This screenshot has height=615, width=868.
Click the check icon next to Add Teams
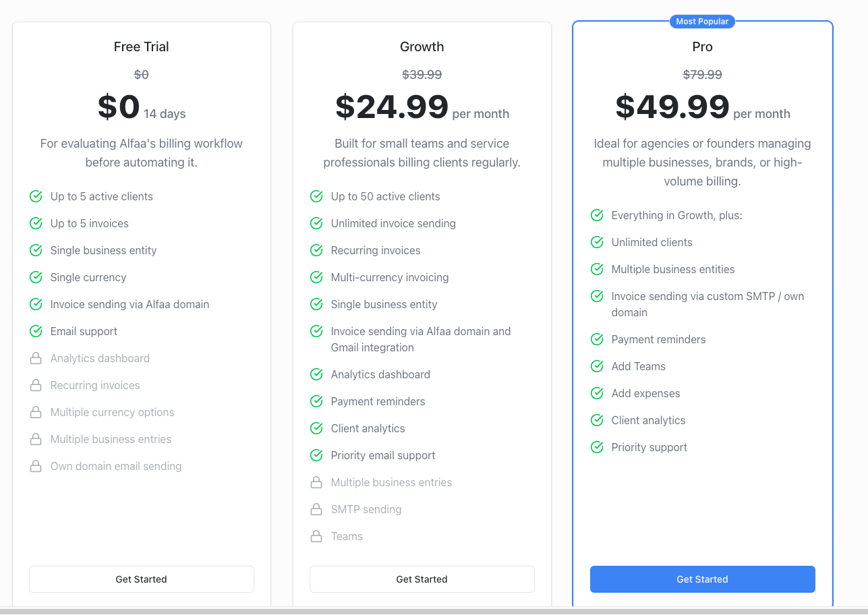pyautogui.click(x=597, y=366)
